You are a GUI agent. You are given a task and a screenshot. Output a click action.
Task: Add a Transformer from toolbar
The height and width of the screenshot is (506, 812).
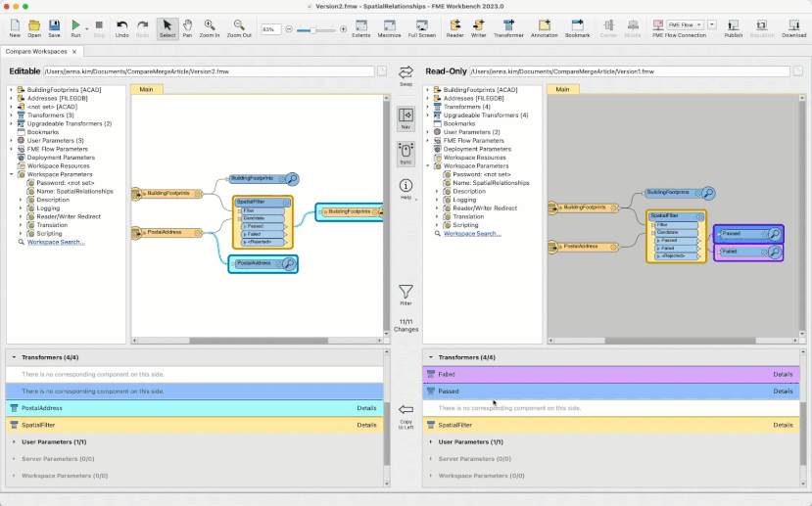(508, 28)
